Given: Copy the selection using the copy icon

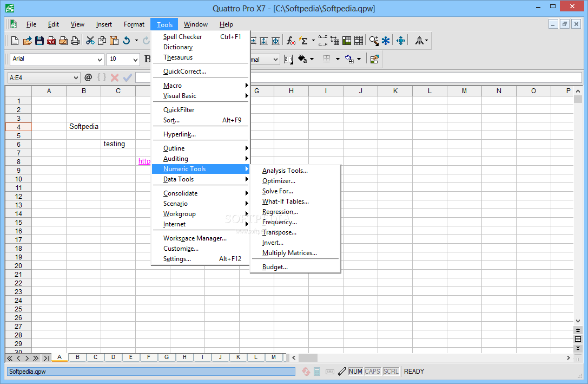Looking at the screenshot, I should coord(102,41).
